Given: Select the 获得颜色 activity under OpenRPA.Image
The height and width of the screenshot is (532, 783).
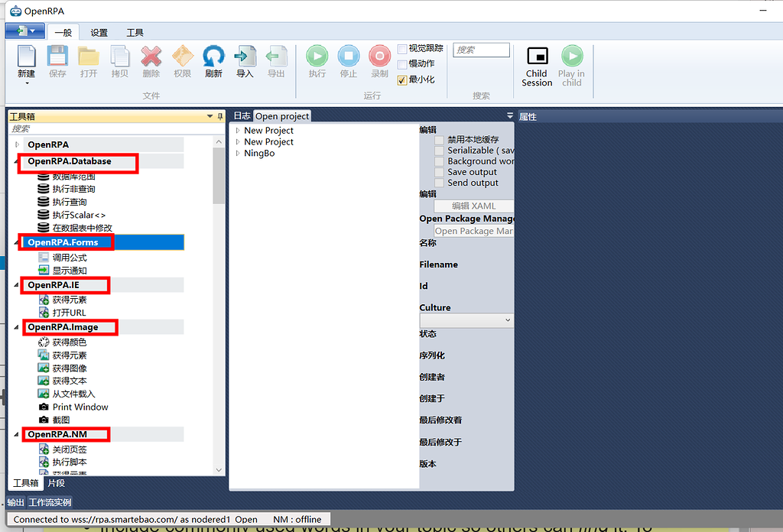Looking at the screenshot, I should (x=68, y=340).
